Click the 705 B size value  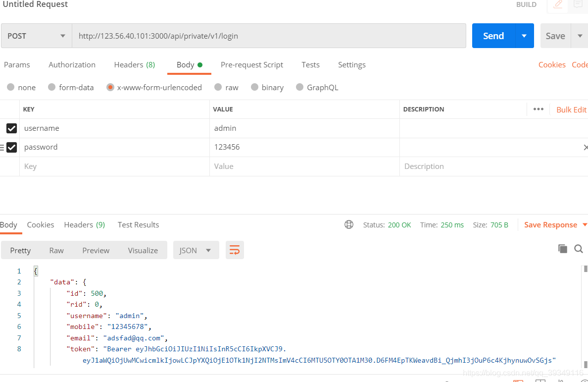click(x=499, y=225)
